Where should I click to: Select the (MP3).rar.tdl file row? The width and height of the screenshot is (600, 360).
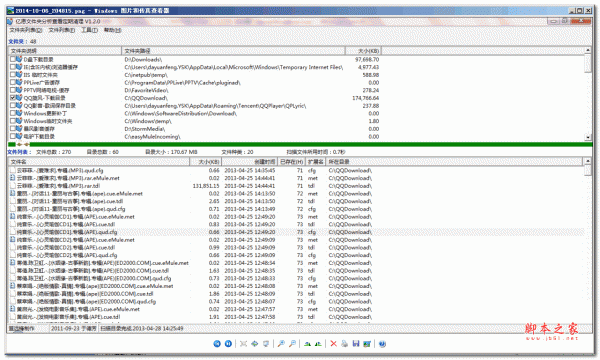[297, 186]
